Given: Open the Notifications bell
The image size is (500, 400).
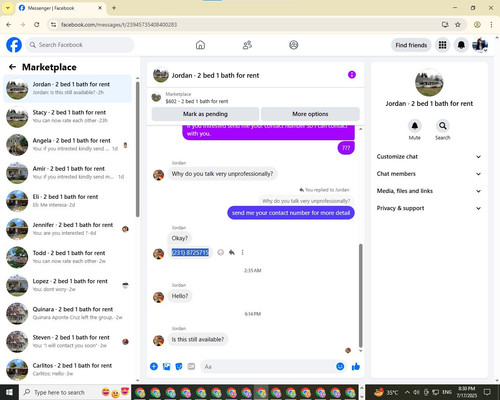Looking at the screenshot, I should pyautogui.click(x=461, y=45).
